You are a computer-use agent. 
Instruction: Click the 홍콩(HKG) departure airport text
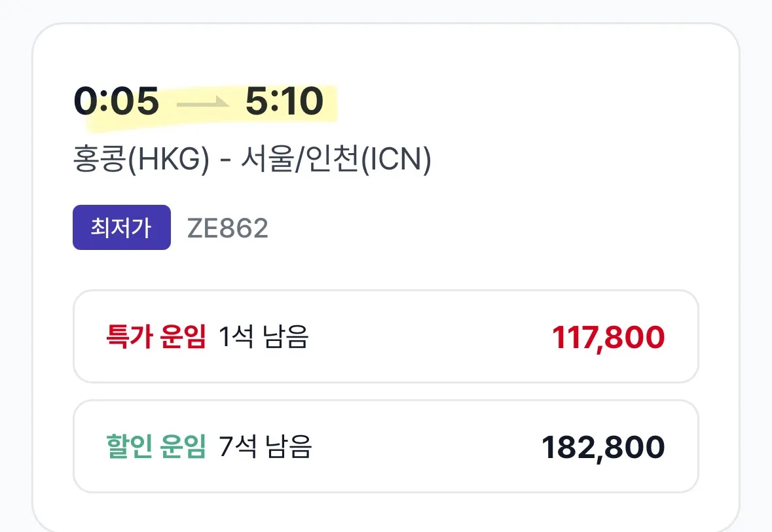coord(141,161)
